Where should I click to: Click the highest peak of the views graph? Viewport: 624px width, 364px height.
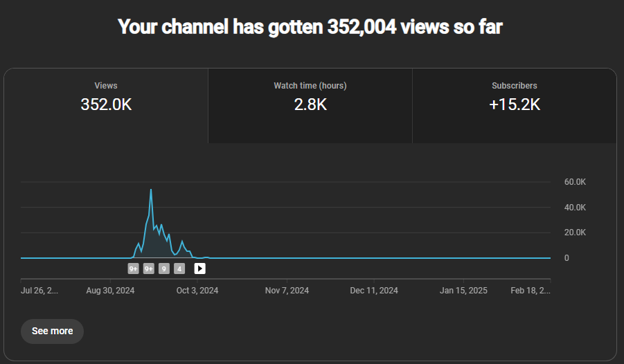[x=151, y=190]
